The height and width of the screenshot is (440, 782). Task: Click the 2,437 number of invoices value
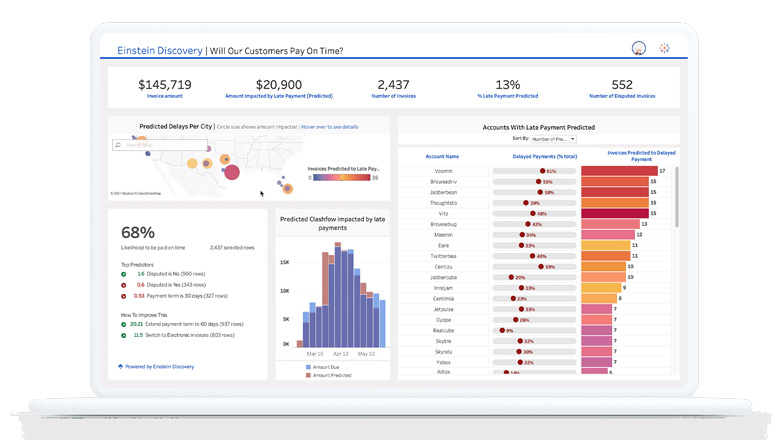393,84
